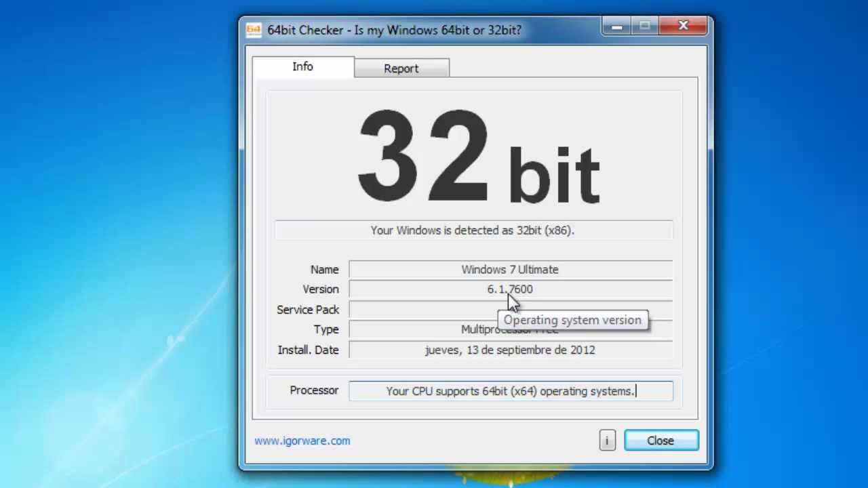Click the Processor field about 64bit support
The width and height of the screenshot is (868, 488).
tap(511, 391)
